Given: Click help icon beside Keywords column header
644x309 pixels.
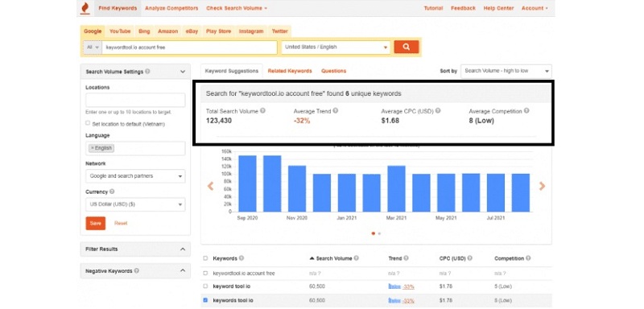Looking at the screenshot, I should coord(242,258).
